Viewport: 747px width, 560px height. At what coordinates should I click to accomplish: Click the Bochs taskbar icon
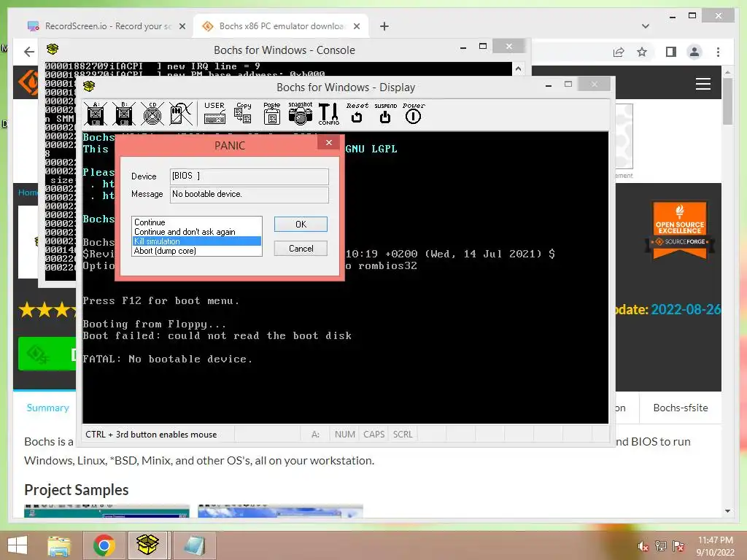tap(147, 545)
